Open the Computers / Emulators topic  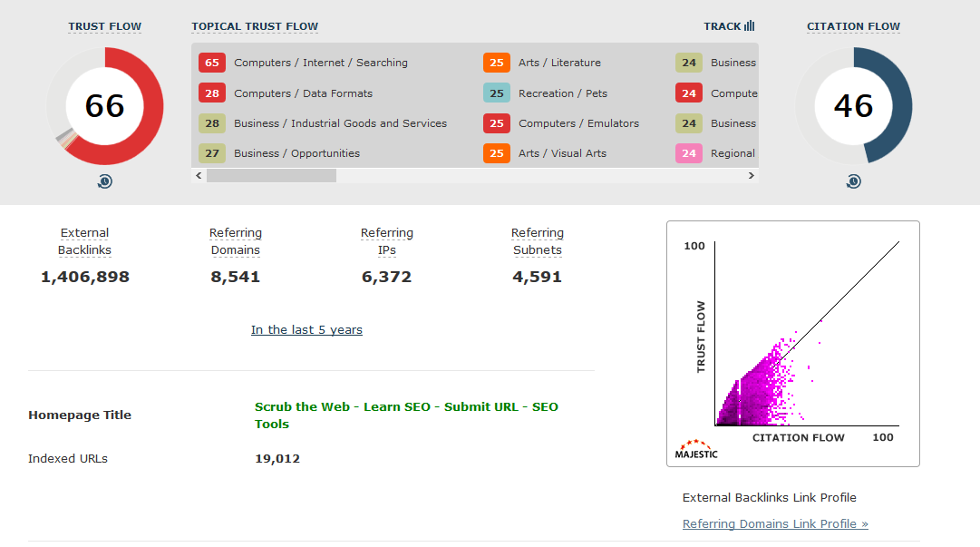point(578,123)
